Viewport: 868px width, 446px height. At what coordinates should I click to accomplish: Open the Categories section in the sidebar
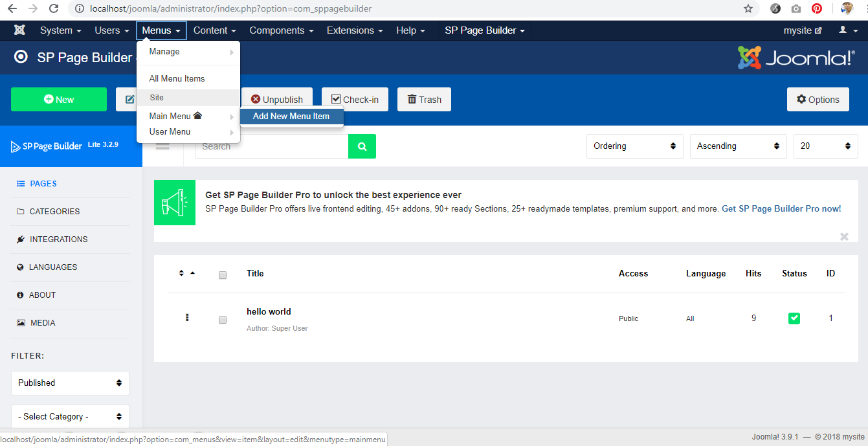pos(54,212)
